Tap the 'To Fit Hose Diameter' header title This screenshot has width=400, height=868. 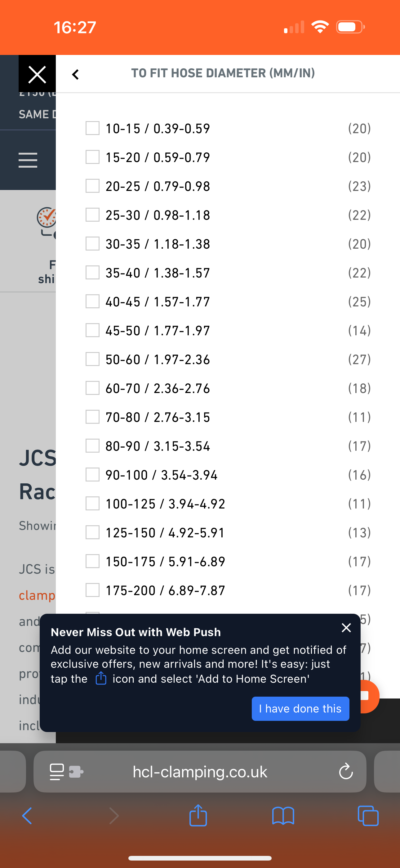tap(223, 73)
